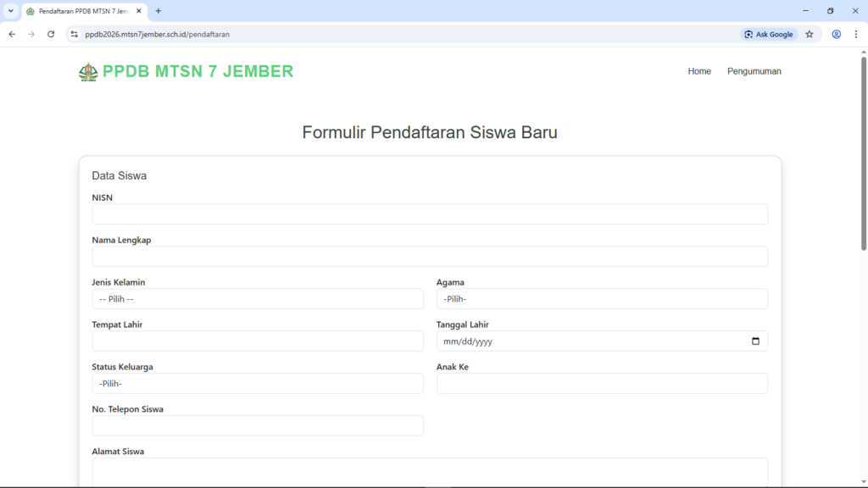Expand the Status Keluarga dropdown
Screen dimensions: 868x488
click(x=258, y=384)
